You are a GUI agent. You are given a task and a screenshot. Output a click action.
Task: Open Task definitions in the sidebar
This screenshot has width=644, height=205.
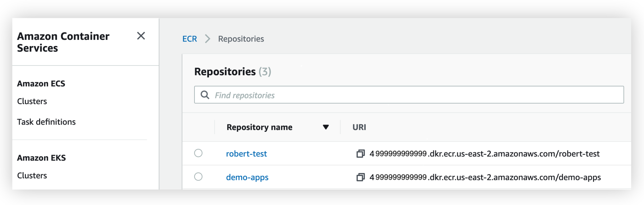46,122
